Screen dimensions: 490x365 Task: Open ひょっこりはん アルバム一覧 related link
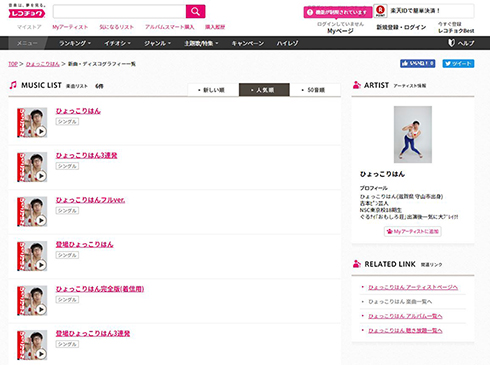point(405,316)
